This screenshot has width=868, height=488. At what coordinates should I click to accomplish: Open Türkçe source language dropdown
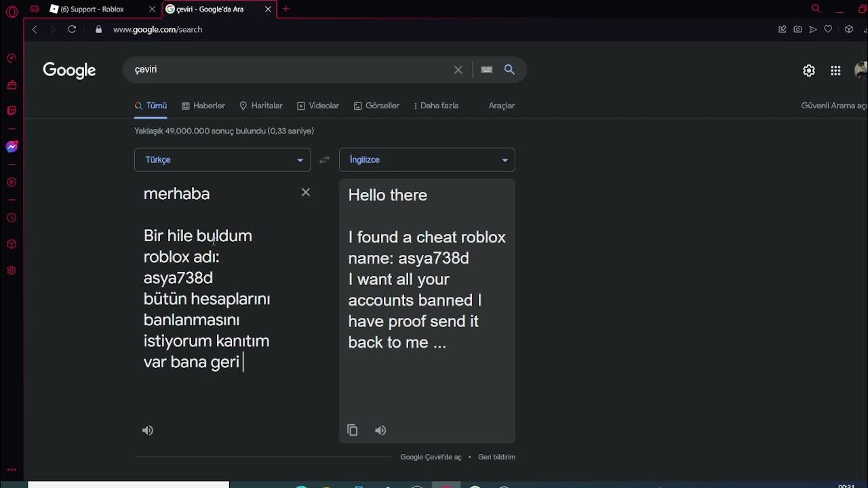coord(222,160)
